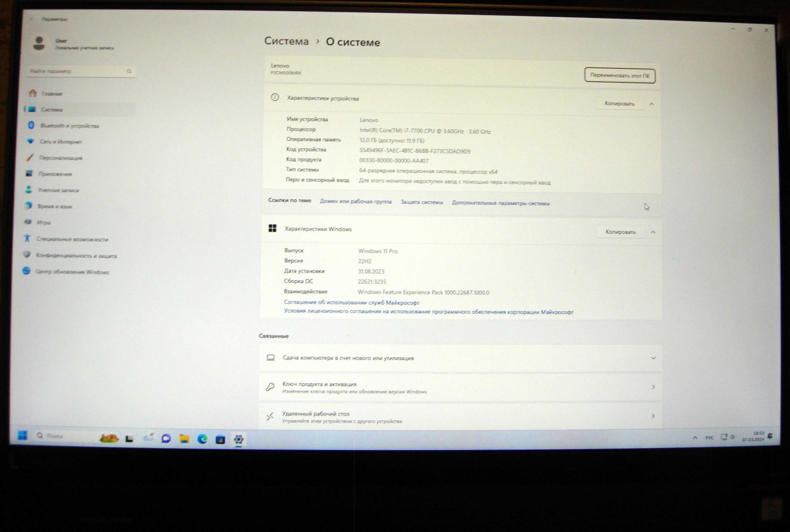The image size is (790, 532).
Task: Copy Windows specifications with Копировать
Action: [x=620, y=232]
